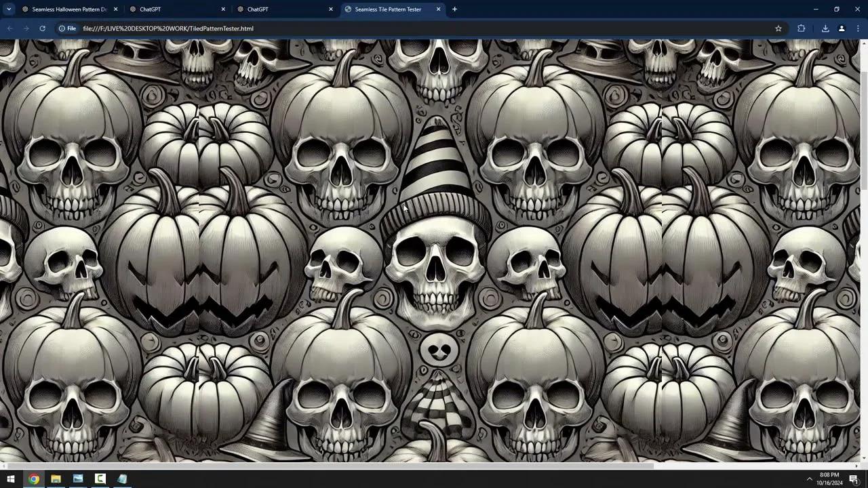868x488 pixels.
Task: Click the file info icon in the address bar
Action: (62, 28)
